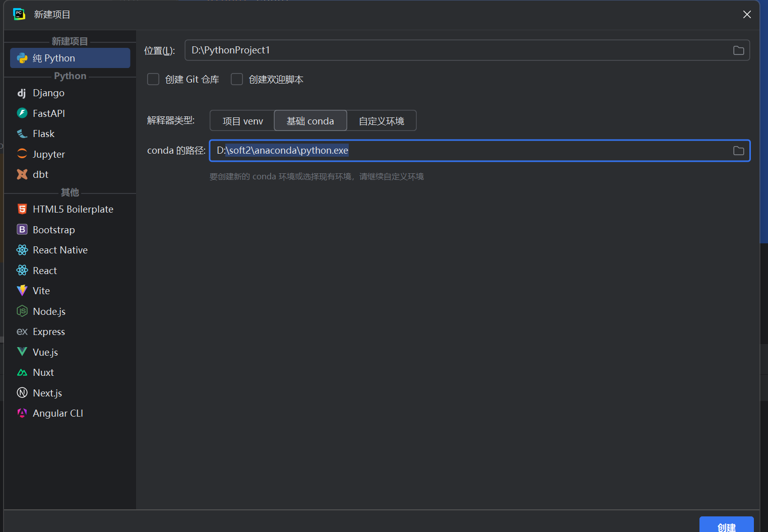Enable 创建 Git 仓库 checkbox
This screenshot has height=532, width=768.
pyautogui.click(x=153, y=79)
